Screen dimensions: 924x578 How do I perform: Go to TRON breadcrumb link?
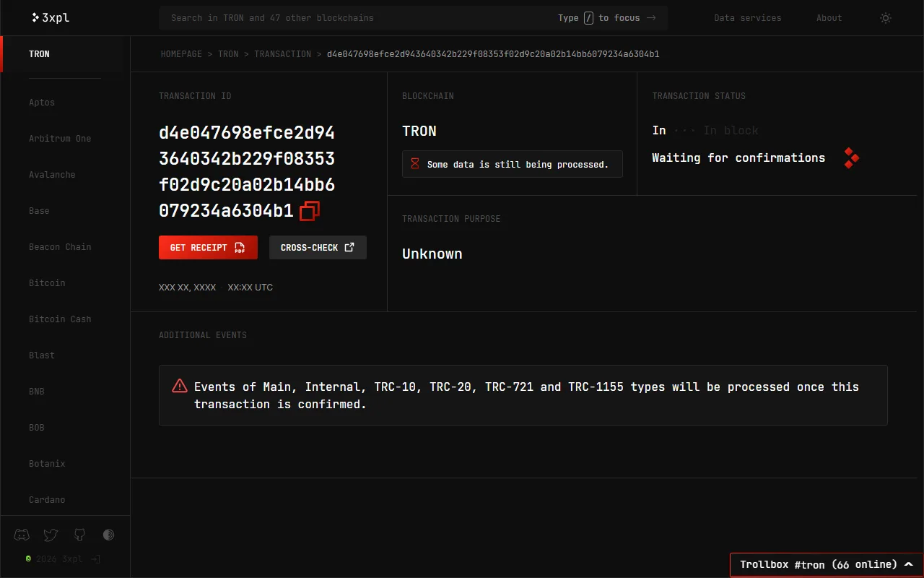[x=228, y=54]
